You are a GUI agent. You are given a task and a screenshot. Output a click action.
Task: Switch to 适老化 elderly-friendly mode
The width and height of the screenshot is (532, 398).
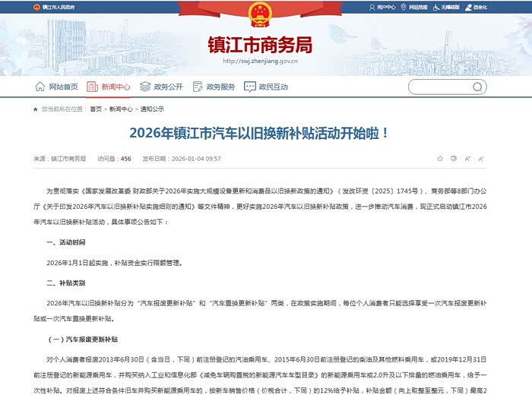click(x=476, y=7)
